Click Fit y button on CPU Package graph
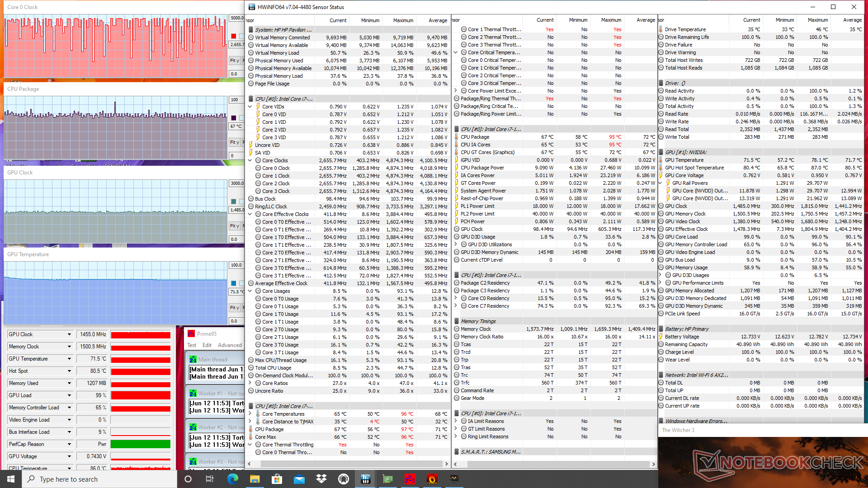This screenshot has height=488, width=868. 235,142
